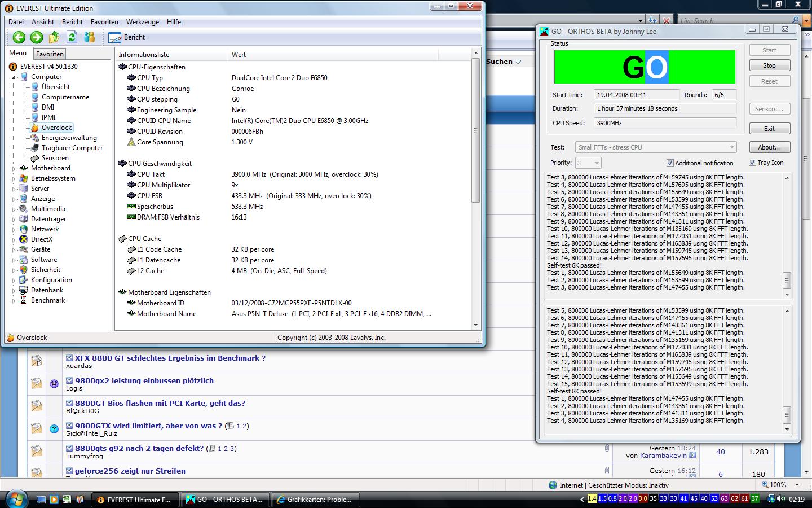Click the Exit button in ORTHOS
Image resolution: width=812 pixels, height=508 pixels.
769,129
